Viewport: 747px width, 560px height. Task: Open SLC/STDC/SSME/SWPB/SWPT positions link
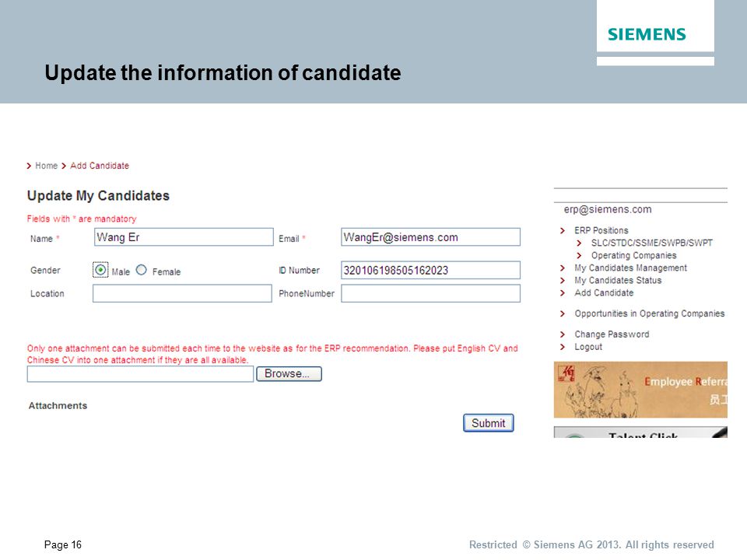pos(652,243)
